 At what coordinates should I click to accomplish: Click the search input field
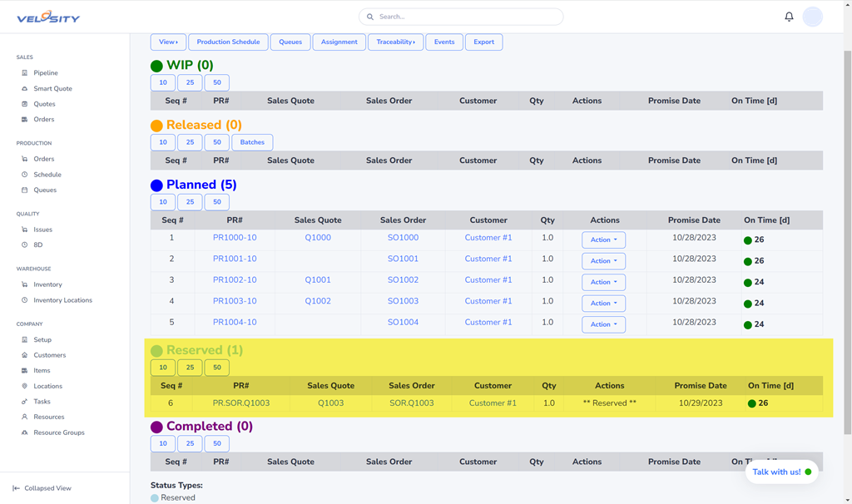(466, 17)
